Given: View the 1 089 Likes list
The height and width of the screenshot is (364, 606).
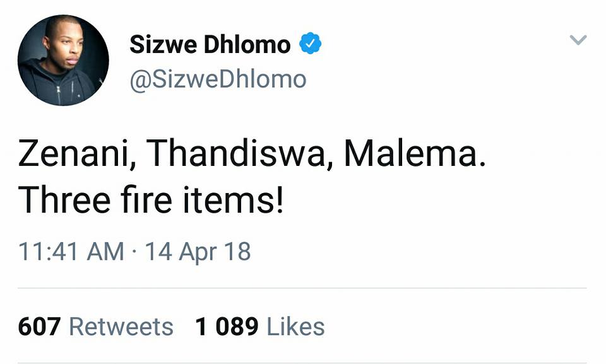Looking at the screenshot, I should tap(259, 327).
